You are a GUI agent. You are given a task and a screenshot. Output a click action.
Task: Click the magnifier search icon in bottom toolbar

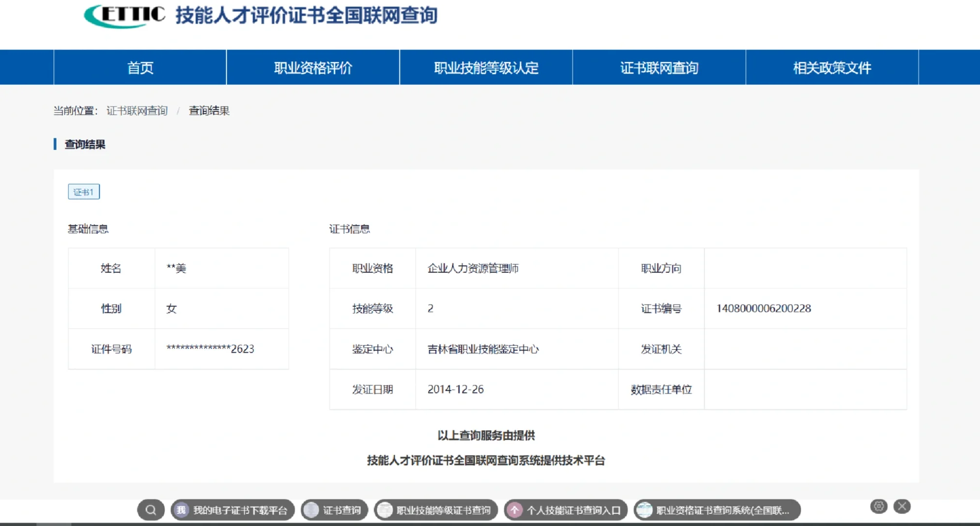[x=151, y=510]
